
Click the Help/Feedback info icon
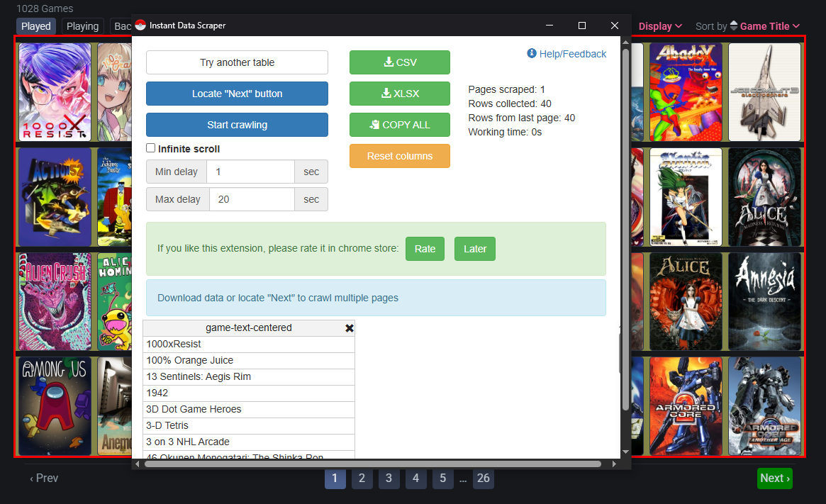tap(532, 53)
